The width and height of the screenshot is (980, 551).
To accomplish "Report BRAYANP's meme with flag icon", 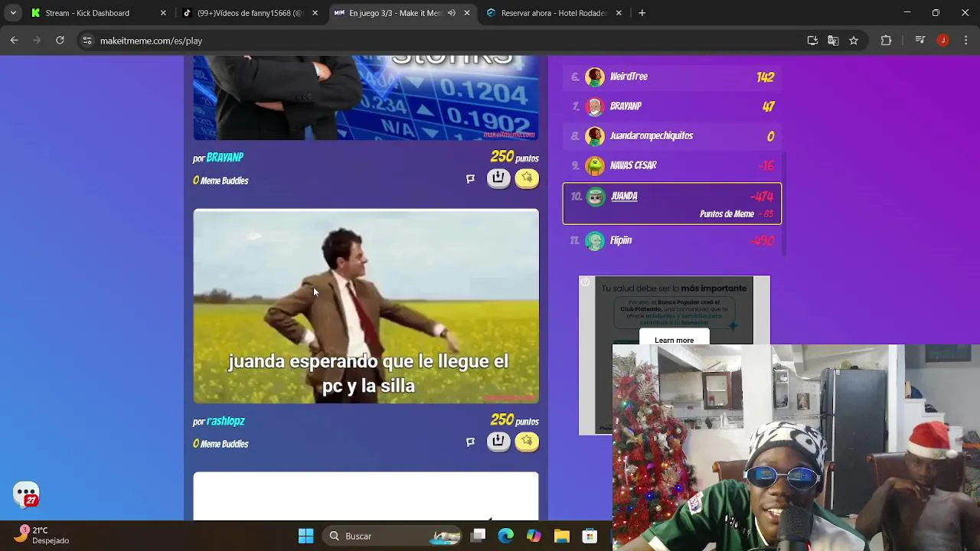I will coord(471,178).
